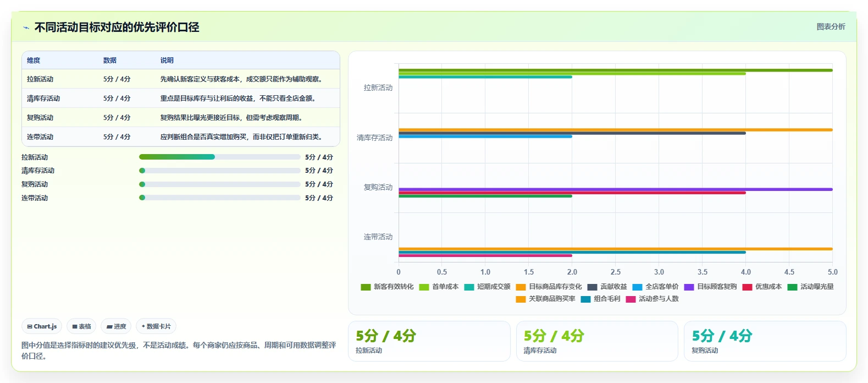Hide the 活动参与人数 series in the legend

click(x=652, y=299)
